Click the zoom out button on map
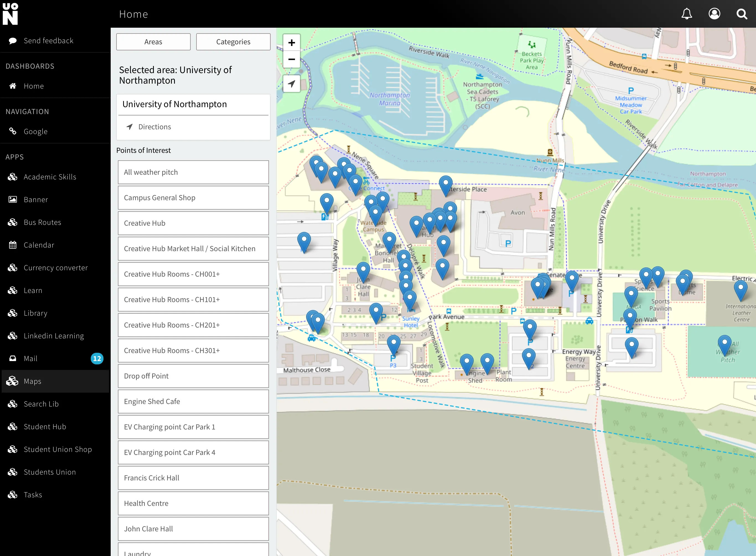Screen dimensions: 756x556 pos(291,59)
